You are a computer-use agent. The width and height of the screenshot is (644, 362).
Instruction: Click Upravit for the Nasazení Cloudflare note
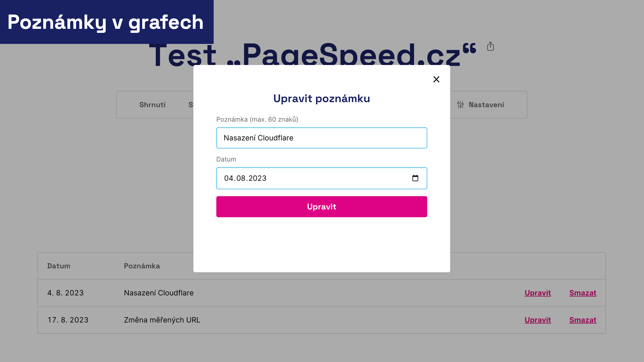pos(537,293)
